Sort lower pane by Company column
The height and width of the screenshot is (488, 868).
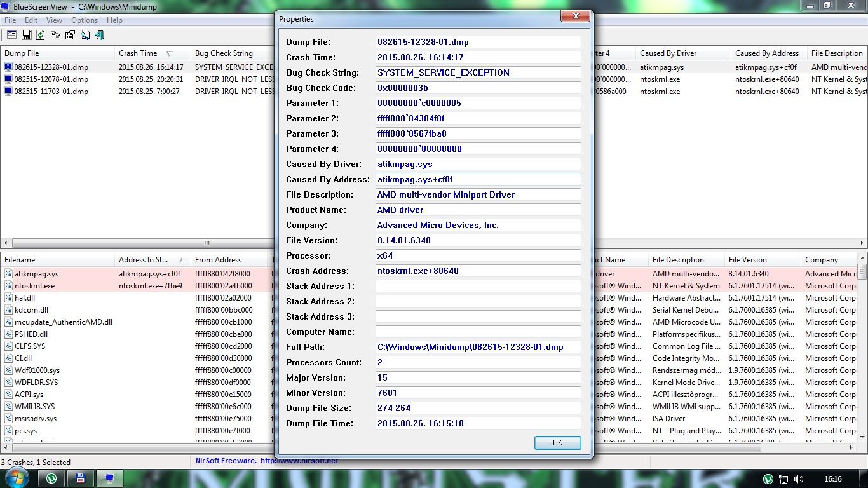tap(829, 259)
